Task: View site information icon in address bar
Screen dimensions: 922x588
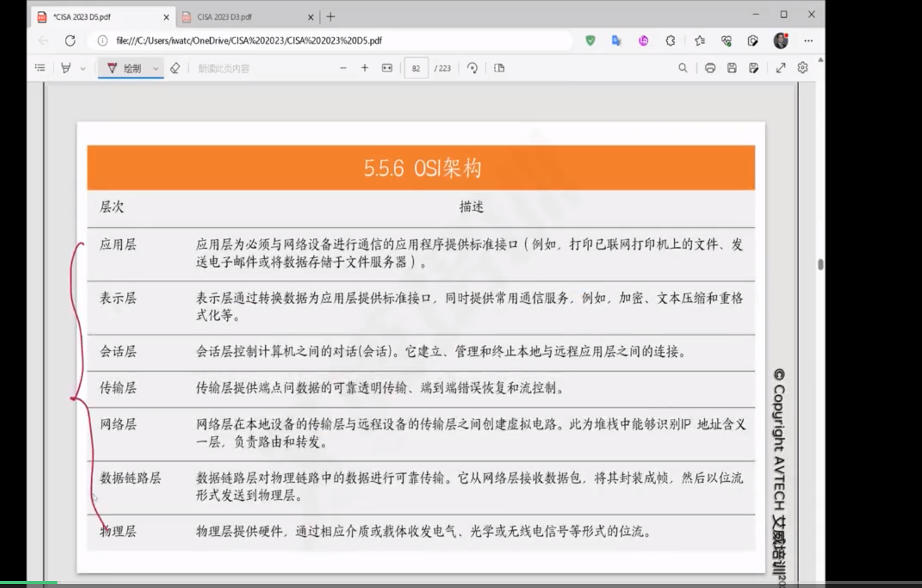Action: tap(102, 41)
